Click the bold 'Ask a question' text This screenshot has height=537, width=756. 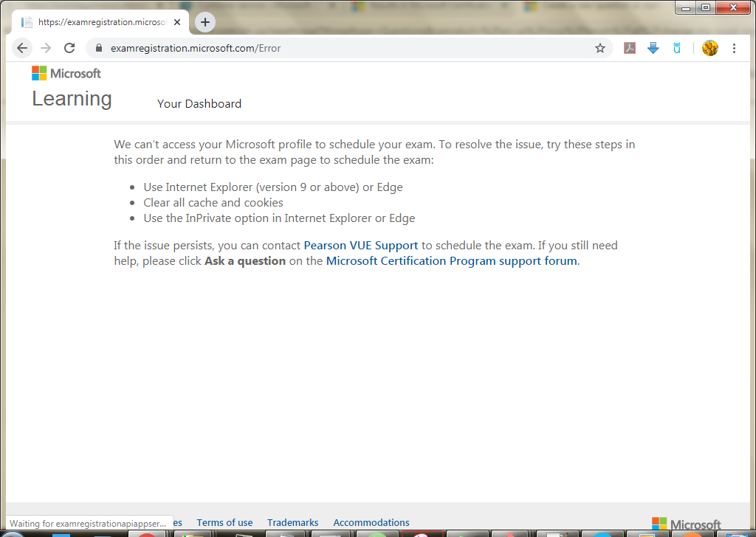click(x=245, y=260)
